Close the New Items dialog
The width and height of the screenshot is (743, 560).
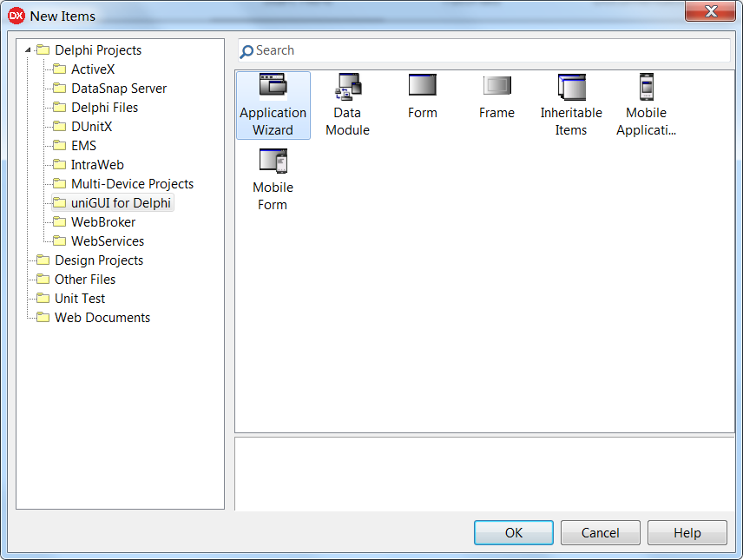click(x=710, y=11)
